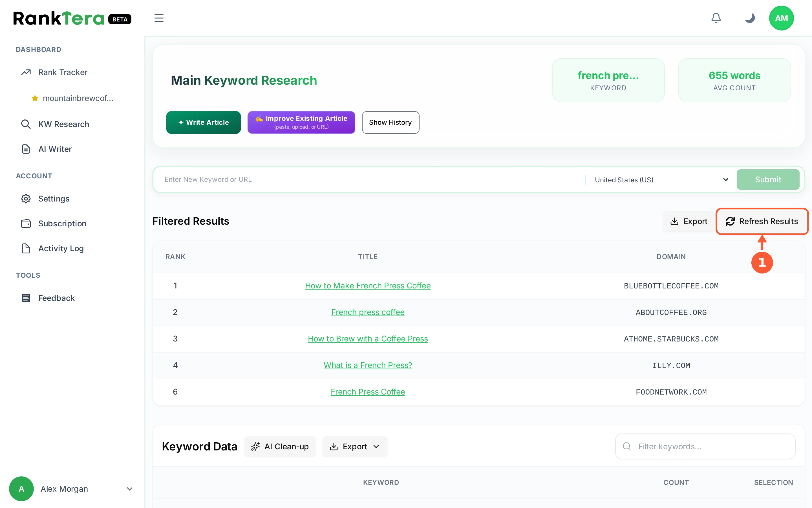Open Subscription page
This screenshot has width=812, height=508.
pyautogui.click(x=62, y=224)
